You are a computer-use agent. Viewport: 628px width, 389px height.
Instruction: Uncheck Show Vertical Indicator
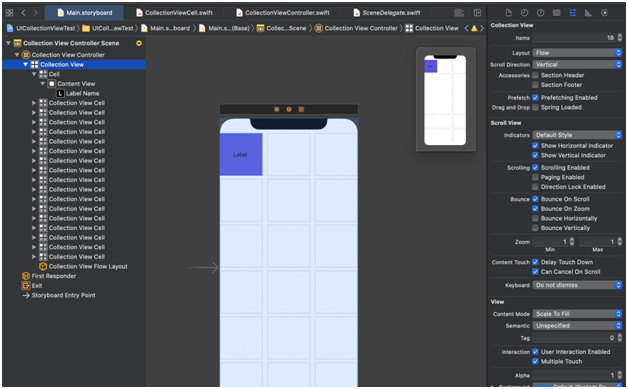click(x=535, y=155)
